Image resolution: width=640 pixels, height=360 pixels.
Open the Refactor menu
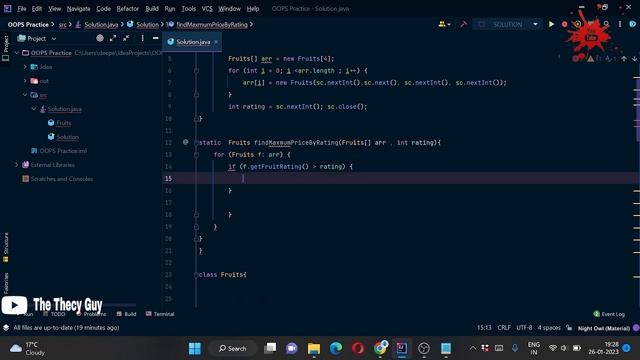click(128, 9)
